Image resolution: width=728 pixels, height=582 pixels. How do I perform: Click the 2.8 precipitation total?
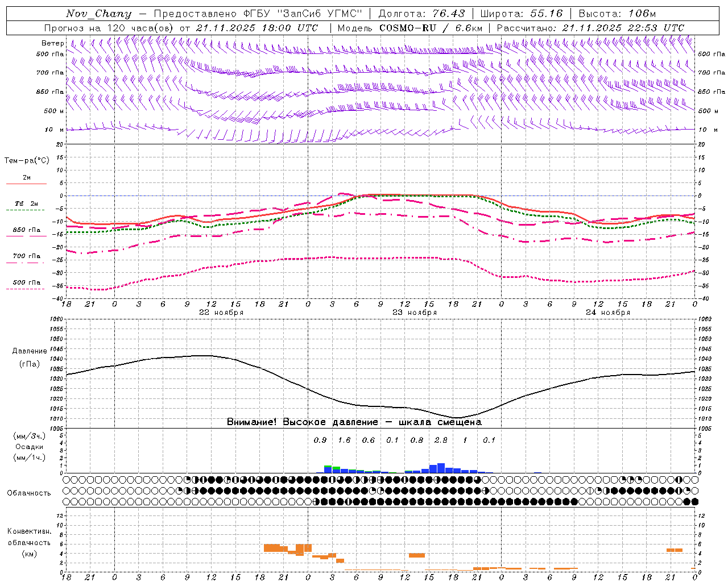[x=441, y=440]
